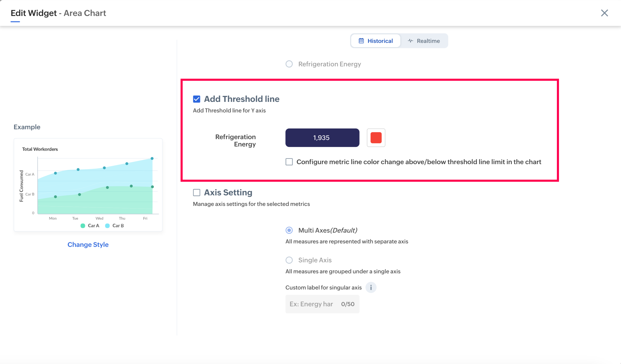
Task: Click the threshold value field showing 1,935
Action: point(322,138)
